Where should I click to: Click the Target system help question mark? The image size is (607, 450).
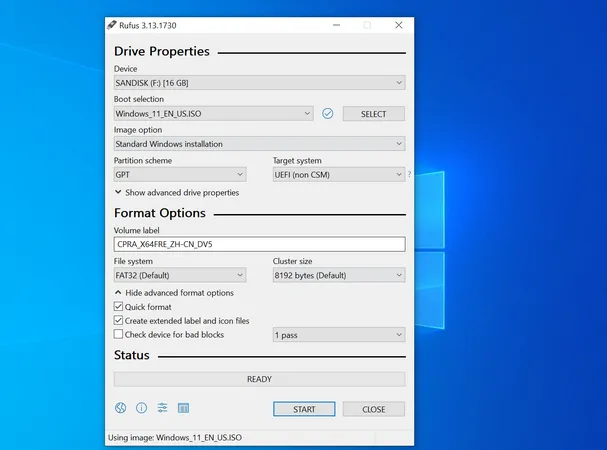tap(409, 174)
